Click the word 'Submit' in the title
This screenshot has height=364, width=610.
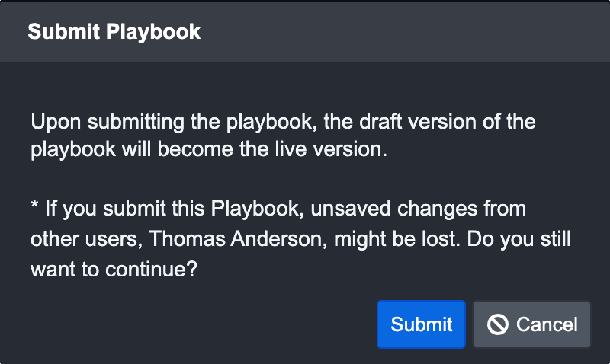coord(63,31)
